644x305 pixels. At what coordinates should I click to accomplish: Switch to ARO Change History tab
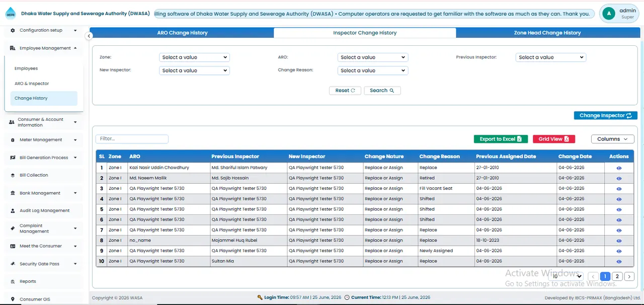[x=182, y=33]
